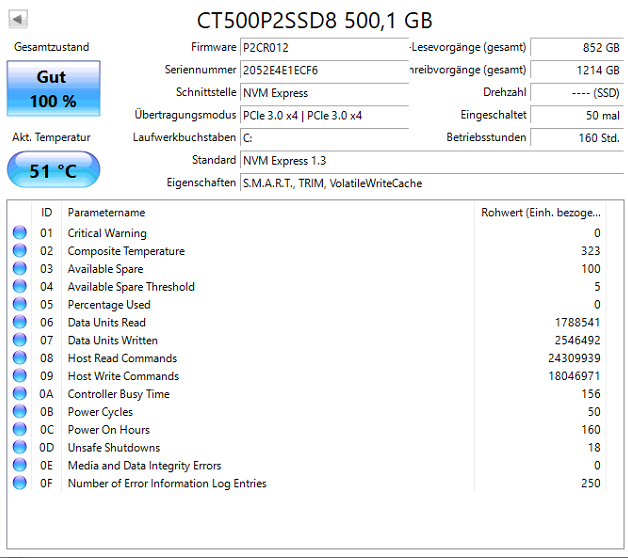The height and width of the screenshot is (558, 628).
Task: Click the ID cell 03
Action: click(x=46, y=268)
